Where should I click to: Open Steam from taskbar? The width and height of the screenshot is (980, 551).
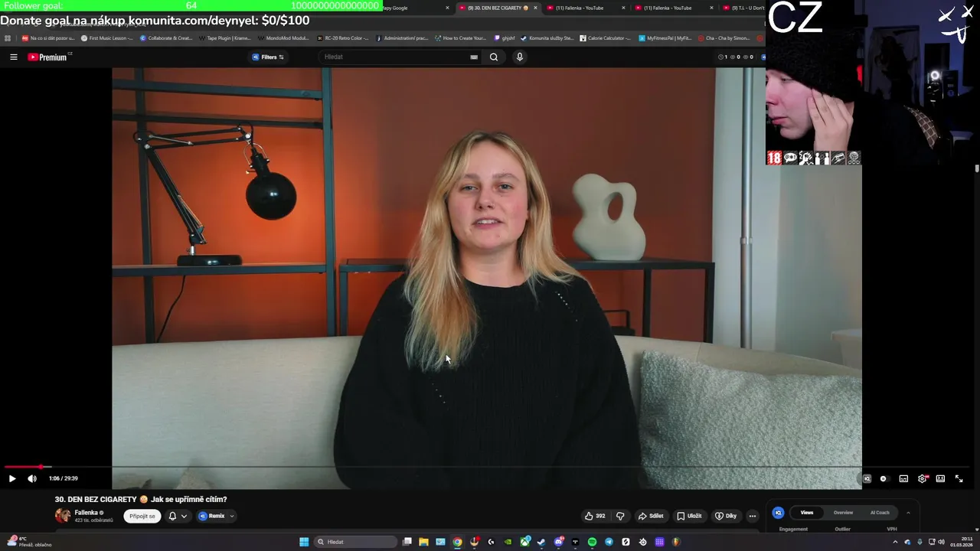pyautogui.click(x=541, y=542)
